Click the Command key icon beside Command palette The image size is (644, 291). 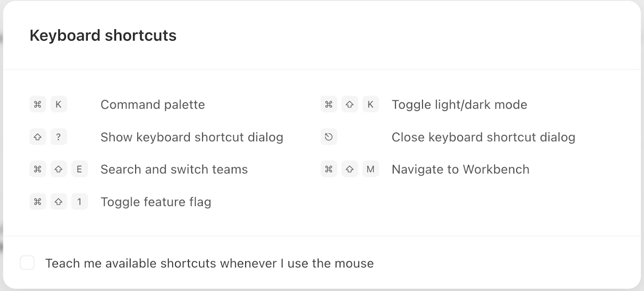tap(38, 104)
